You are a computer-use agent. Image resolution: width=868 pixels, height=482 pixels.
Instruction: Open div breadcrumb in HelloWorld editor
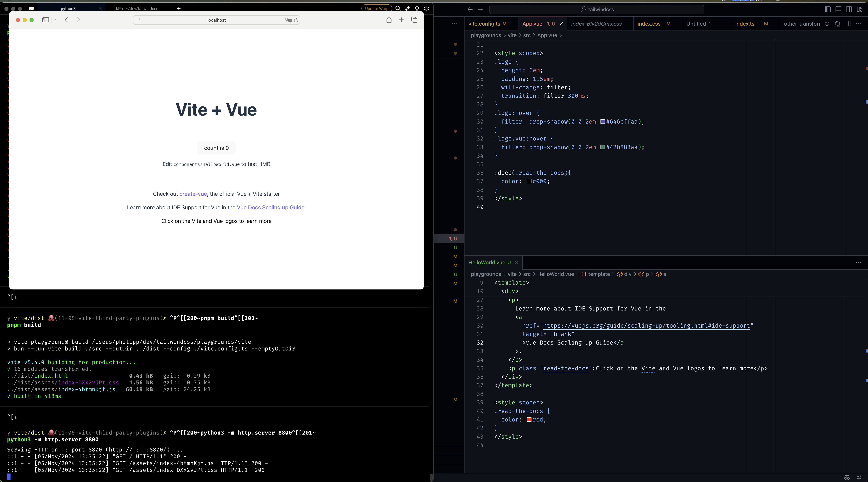pyautogui.click(x=624, y=274)
